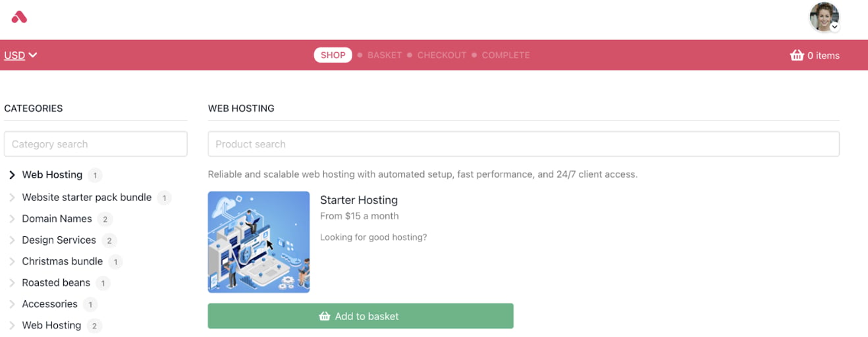Go to the CHECKOUT step
Image resolution: width=868 pixels, height=337 pixels.
tap(442, 55)
